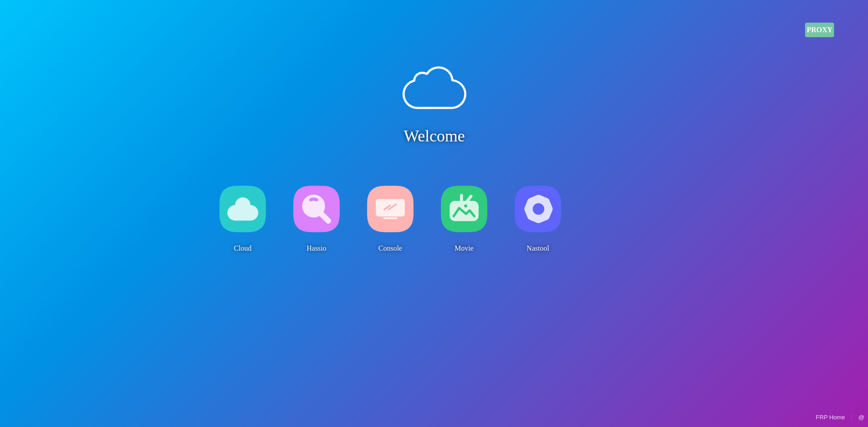Click the center hole of Nastool's gear
The height and width of the screenshot is (427, 868).
(x=538, y=209)
